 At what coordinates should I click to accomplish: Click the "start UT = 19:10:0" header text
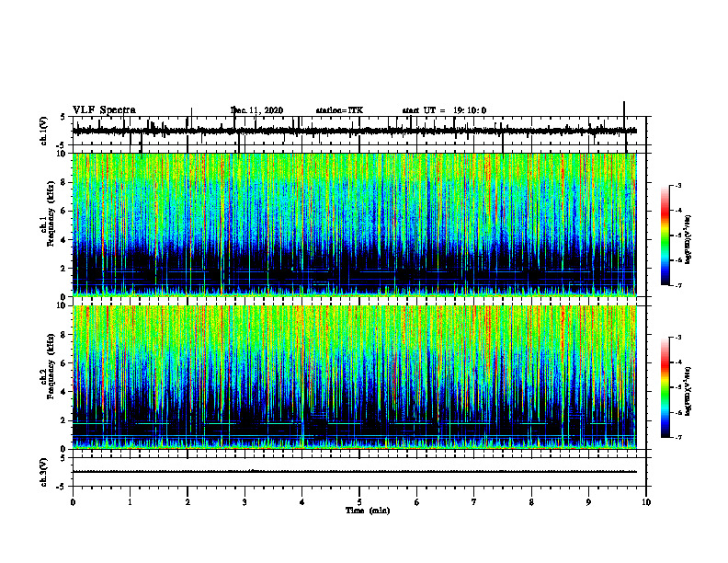tap(444, 110)
